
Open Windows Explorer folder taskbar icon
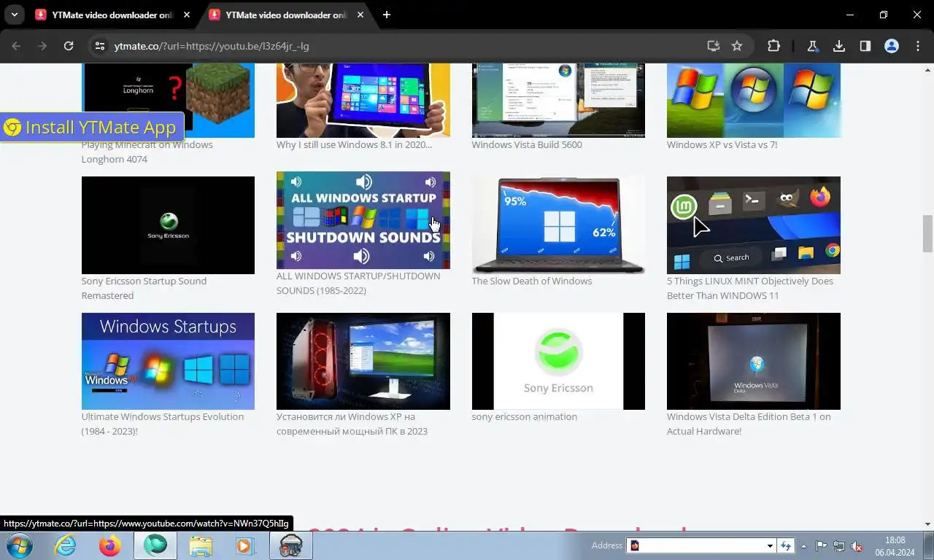pos(201,545)
